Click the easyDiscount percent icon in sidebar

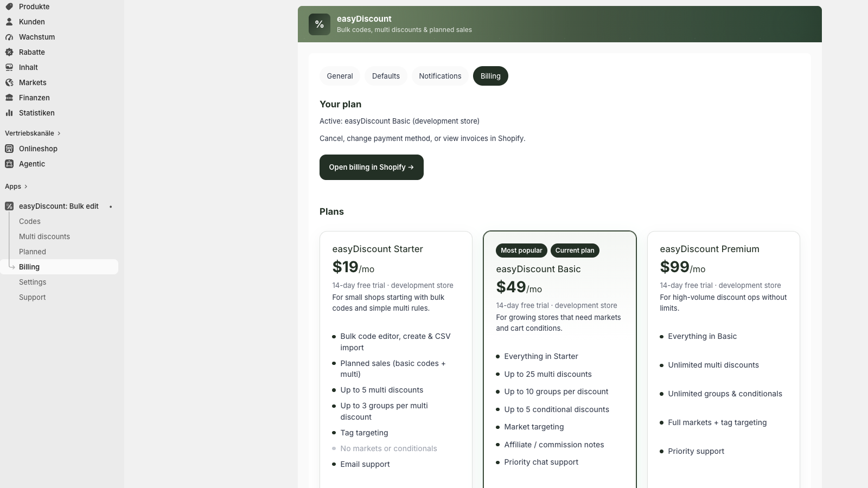coord(9,206)
